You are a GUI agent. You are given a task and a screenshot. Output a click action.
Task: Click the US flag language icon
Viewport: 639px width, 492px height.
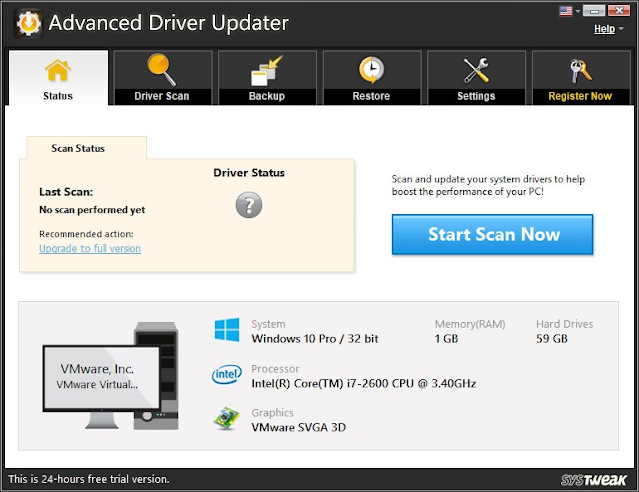coord(566,11)
